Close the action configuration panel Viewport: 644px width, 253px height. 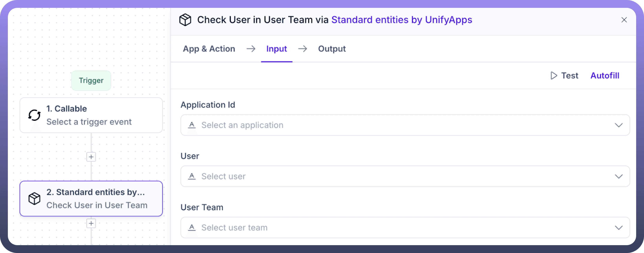pos(624,20)
